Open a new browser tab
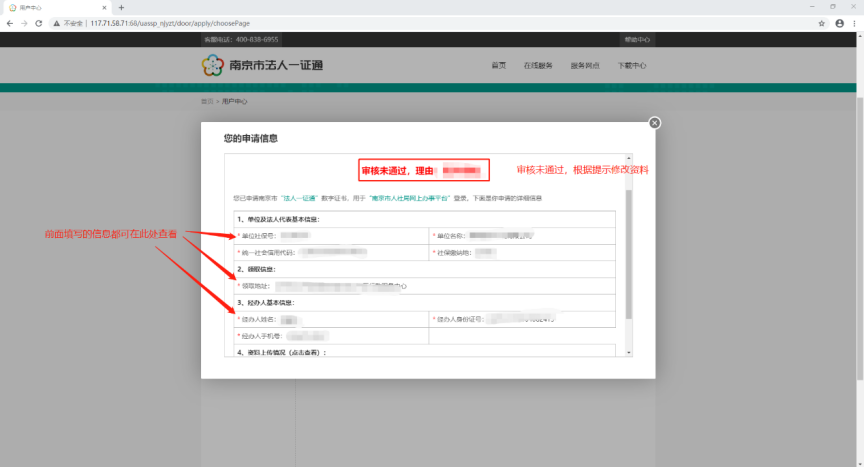The image size is (864, 467). [x=121, y=7]
